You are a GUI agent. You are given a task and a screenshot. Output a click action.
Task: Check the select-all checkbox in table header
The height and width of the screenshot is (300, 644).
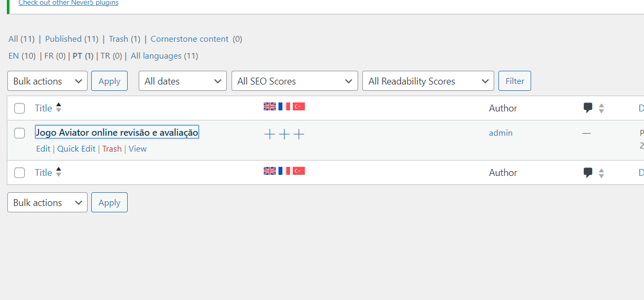(20, 108)
